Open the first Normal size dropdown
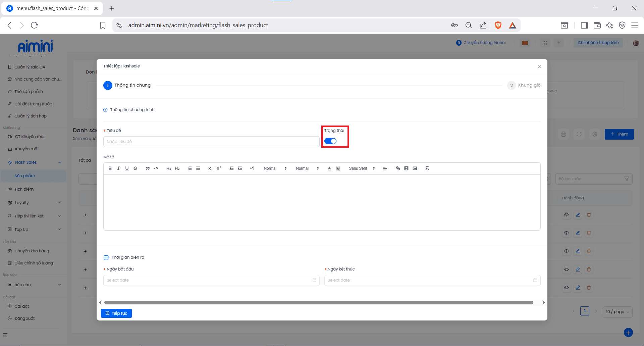 275,168
